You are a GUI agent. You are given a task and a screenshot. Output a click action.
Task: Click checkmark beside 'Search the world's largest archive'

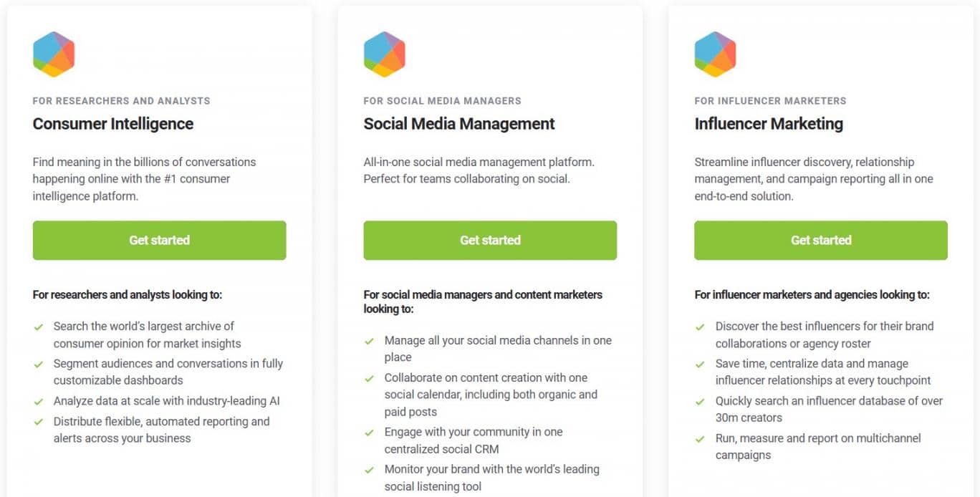point(39,327)
